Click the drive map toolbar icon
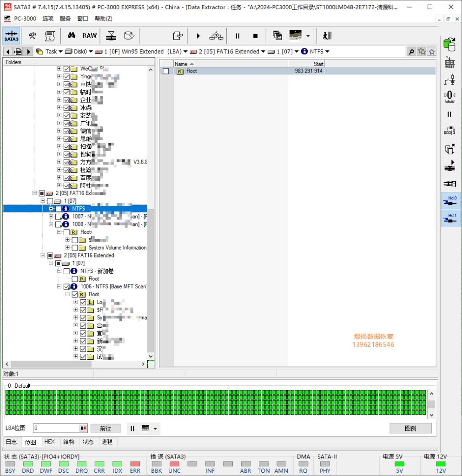This screenshot has width=462, height=476. click(111, 36)
